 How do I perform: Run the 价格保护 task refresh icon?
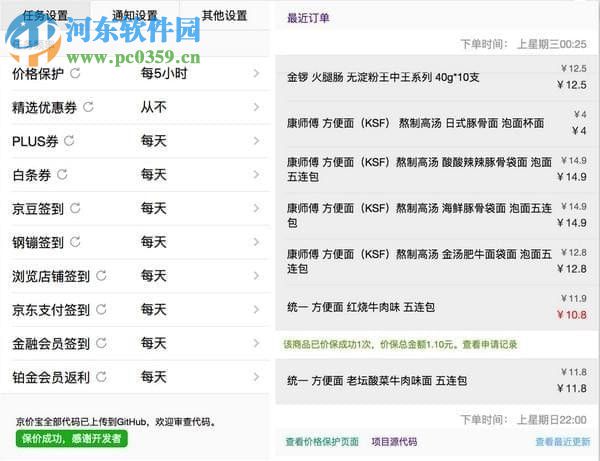click(x=75, y=73)
